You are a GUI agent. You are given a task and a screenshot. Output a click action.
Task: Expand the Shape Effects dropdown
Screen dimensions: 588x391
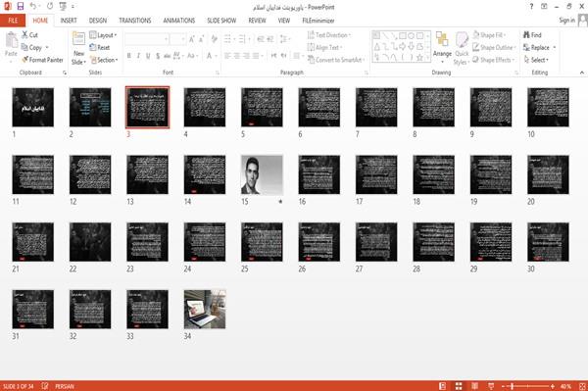(494, 60)
